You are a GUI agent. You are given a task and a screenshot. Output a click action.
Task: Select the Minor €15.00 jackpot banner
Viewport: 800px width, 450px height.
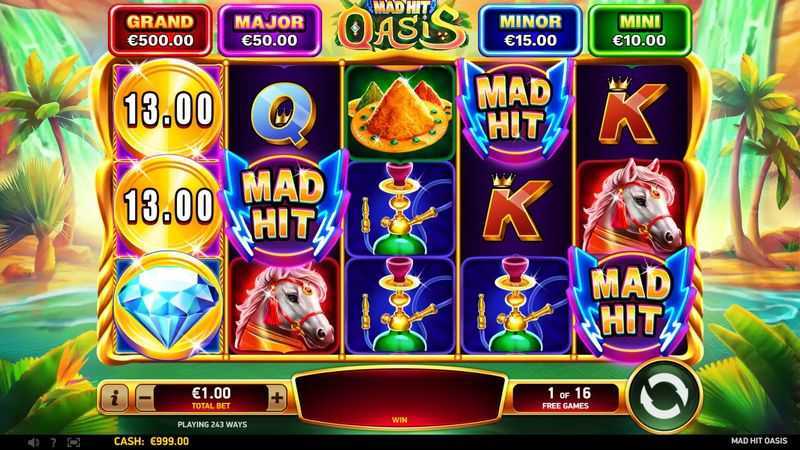(x=531, y=31)
